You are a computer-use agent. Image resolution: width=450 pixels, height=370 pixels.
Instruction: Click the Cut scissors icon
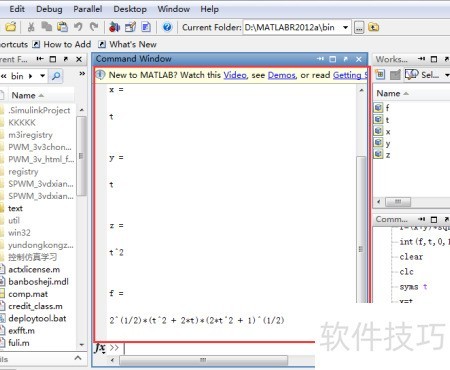31,27
